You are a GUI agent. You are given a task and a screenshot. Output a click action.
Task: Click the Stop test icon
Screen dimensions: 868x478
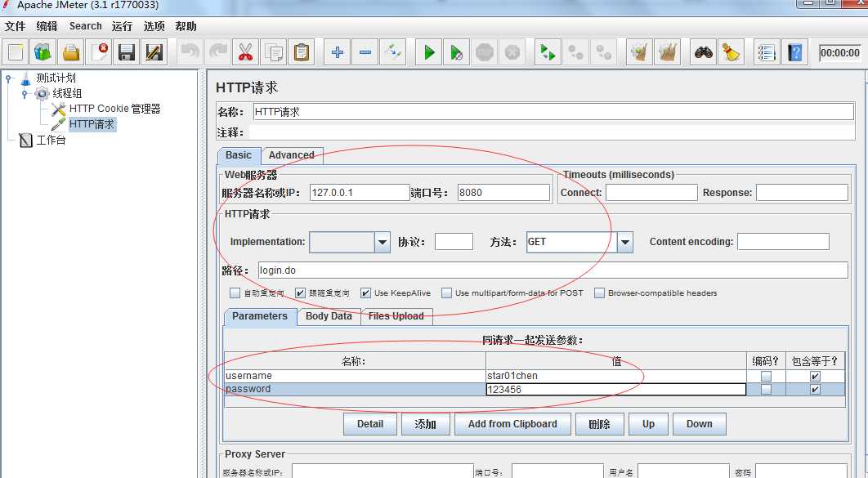pos(485,52)
